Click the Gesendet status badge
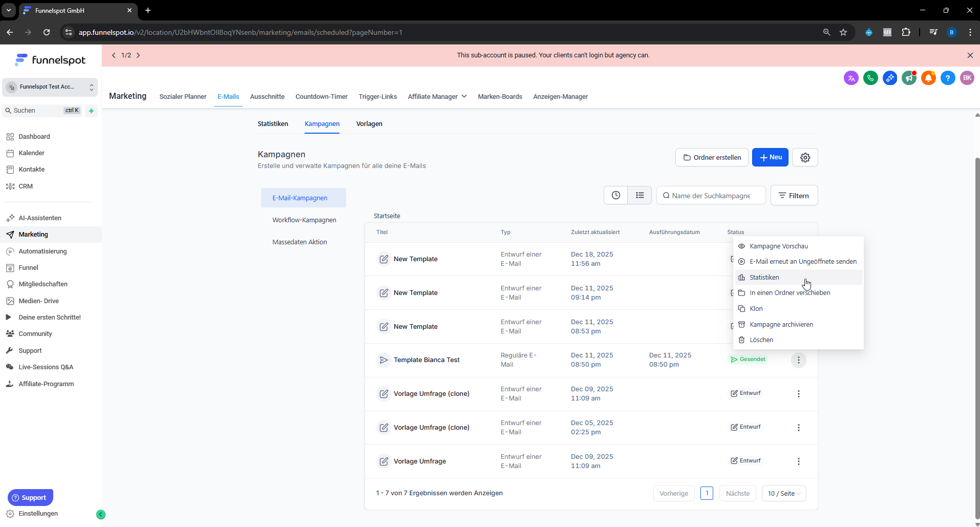980x527 pixels. point(748,360)
